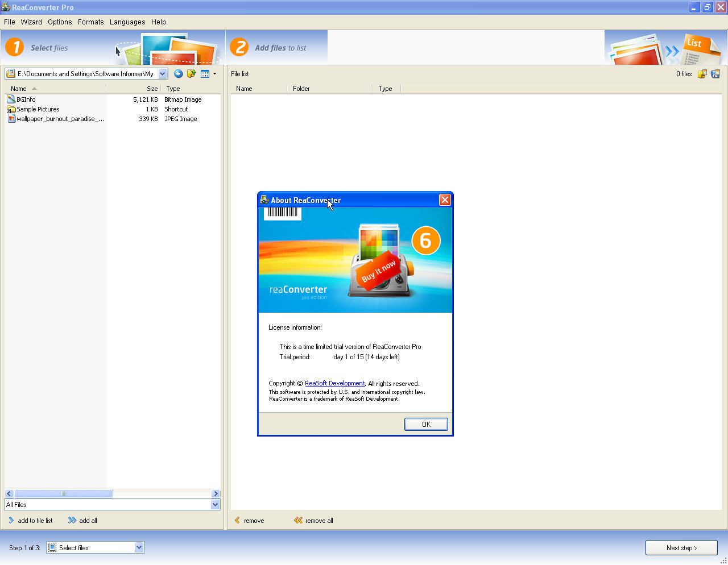
Task: Expand the view mode dropdown arrow
Action: tap(214, 73)
